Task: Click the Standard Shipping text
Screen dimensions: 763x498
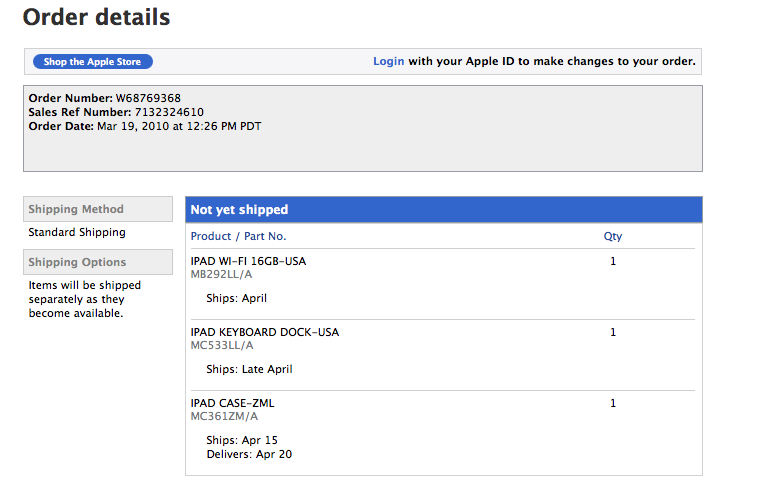Action: [77, 232]
